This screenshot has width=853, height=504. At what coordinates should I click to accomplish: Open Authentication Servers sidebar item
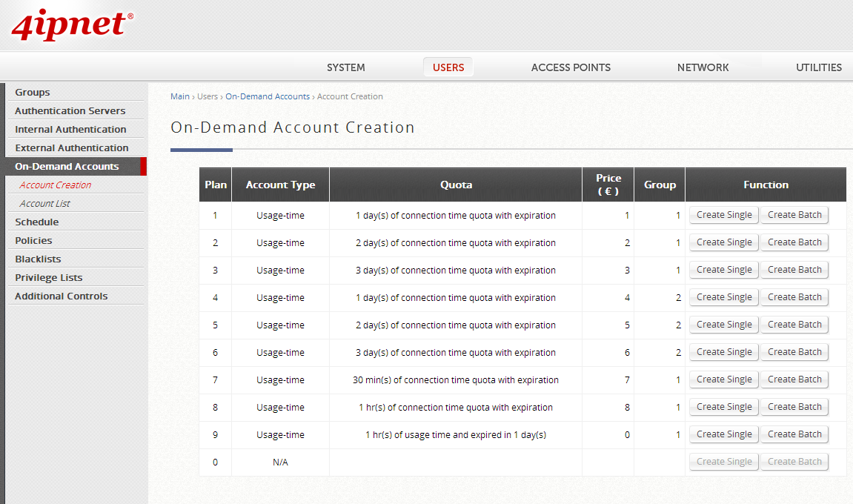pos(70,111)
